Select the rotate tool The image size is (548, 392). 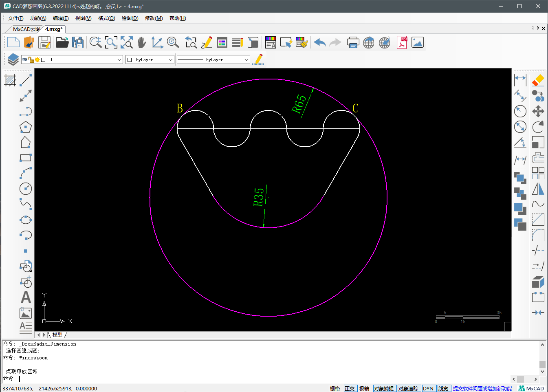click(x=538, y=127)
